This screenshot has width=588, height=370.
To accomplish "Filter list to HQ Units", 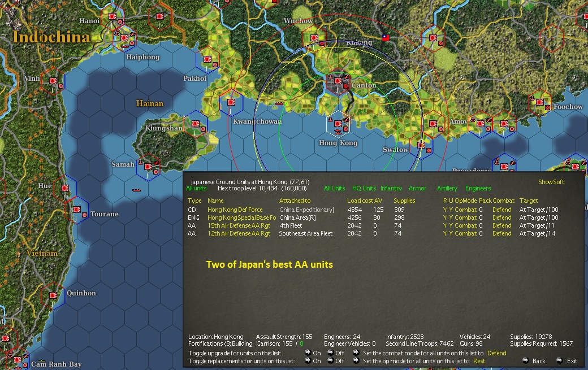I will point(364,188).
